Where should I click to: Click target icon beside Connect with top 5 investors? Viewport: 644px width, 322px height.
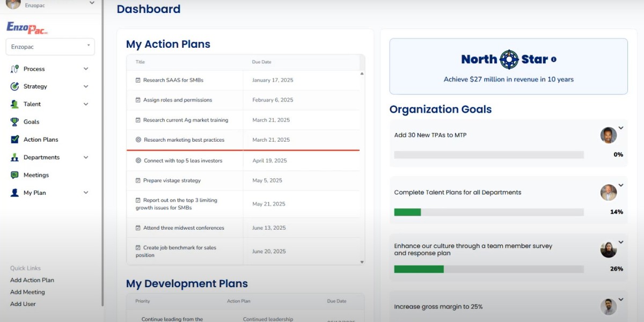[138, 160]
